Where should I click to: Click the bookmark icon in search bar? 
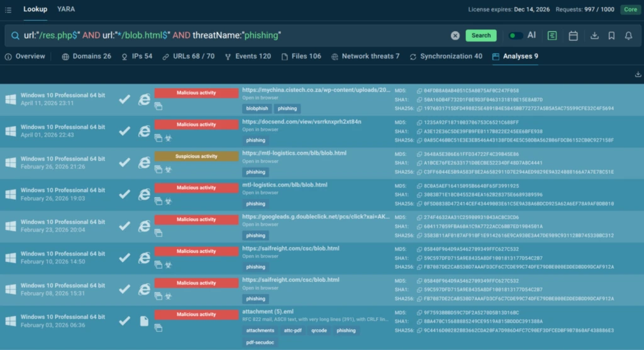coord(611,36)
